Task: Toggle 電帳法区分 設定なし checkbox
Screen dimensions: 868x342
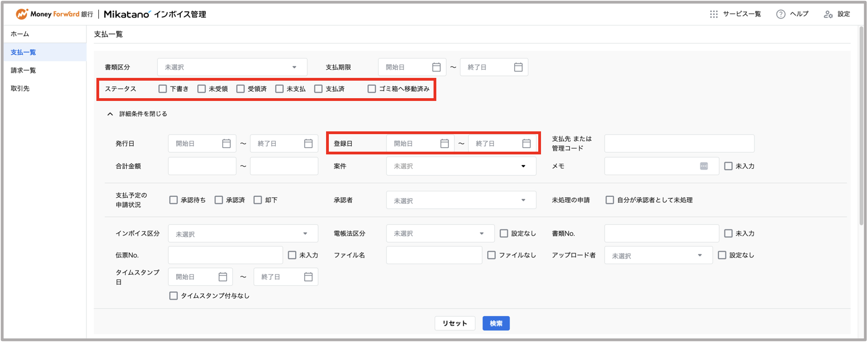Action: [x=504, y=234]
